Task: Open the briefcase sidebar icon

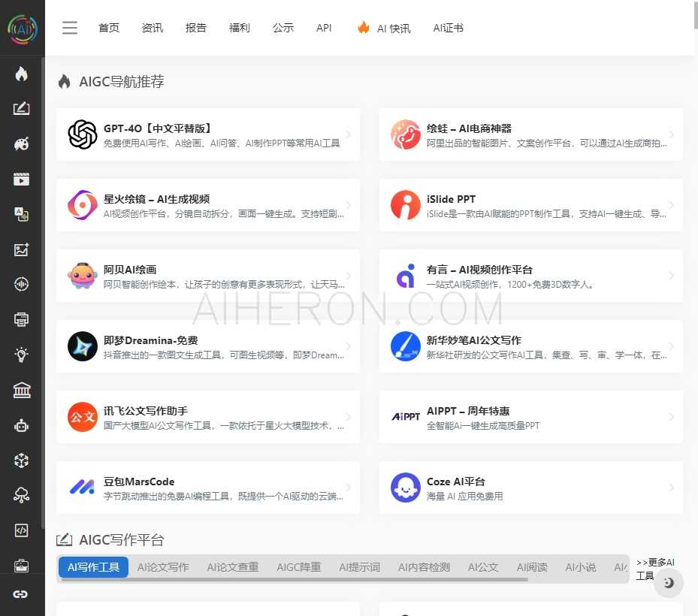Action: pyautogui.click(x=21, y=566)
